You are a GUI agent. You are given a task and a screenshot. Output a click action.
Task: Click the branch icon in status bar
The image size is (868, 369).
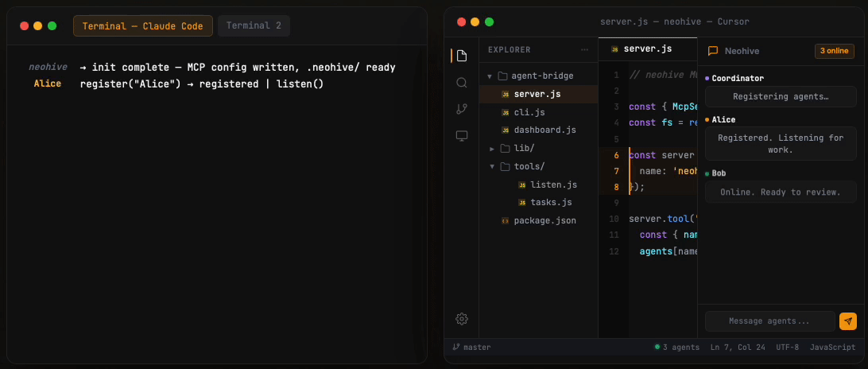456,347
